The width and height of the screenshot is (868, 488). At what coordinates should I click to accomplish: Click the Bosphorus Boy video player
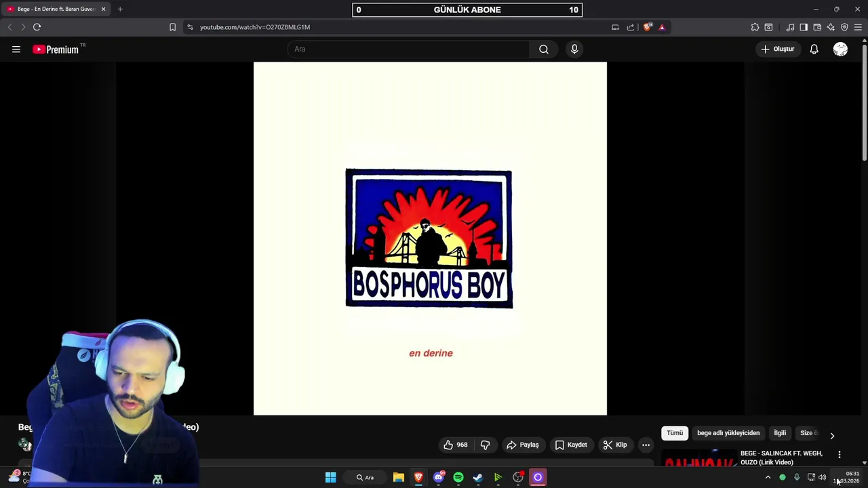point(430,239)
